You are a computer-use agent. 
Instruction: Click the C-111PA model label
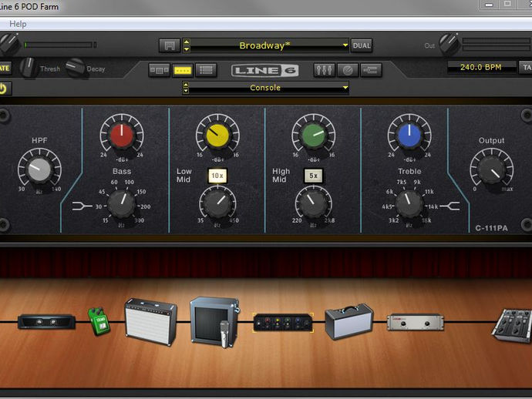[491, 228]
